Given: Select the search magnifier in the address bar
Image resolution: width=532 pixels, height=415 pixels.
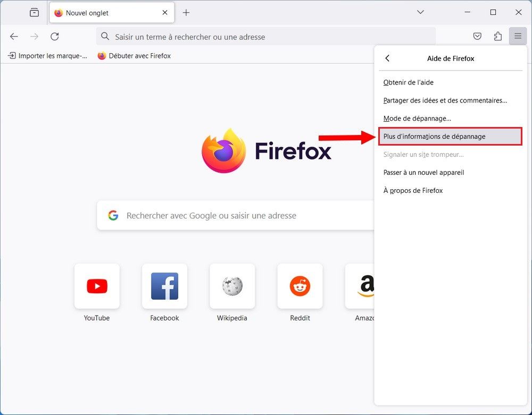Looking at the screenshot, I should (x=105, y=37).
